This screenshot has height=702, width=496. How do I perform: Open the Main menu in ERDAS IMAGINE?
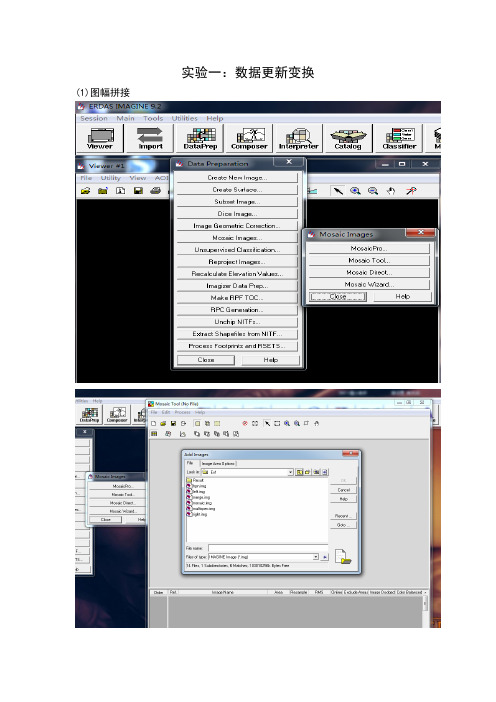[x=125, y=119]
